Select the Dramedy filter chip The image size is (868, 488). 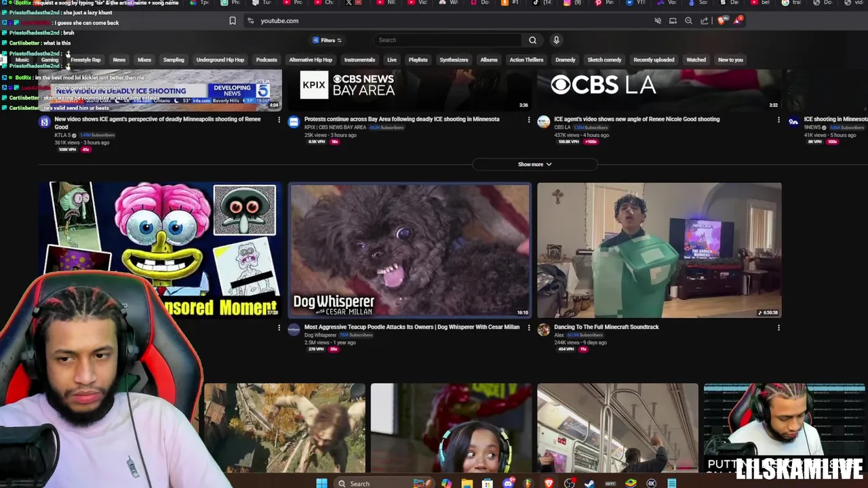tap(565, 60)
